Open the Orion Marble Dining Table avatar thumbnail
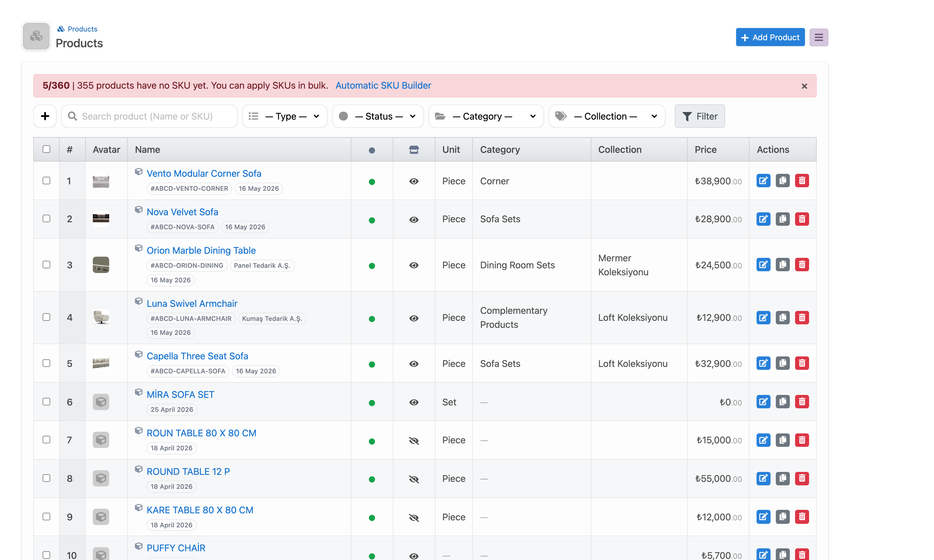 click(101, 265)
